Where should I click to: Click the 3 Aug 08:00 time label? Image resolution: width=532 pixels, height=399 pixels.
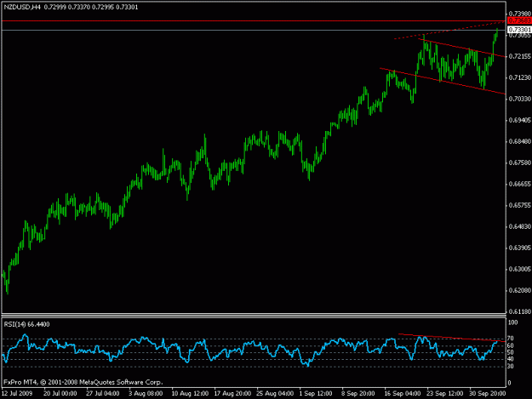click(146, 393)
